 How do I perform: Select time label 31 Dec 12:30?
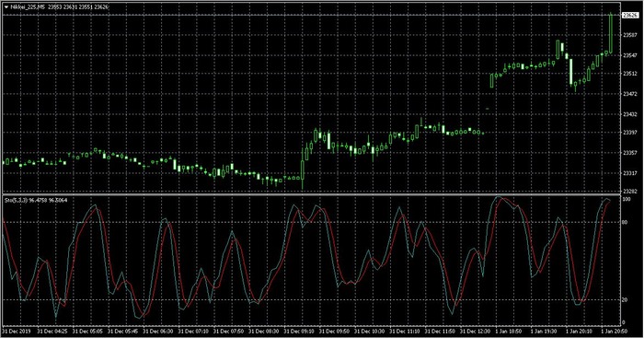coord(476,331)
